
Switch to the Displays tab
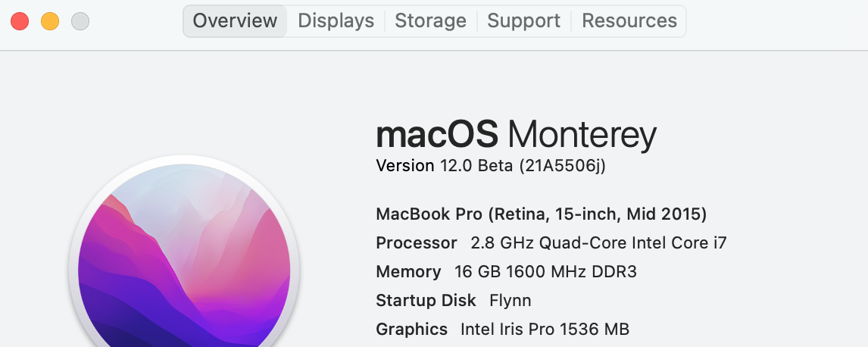coord(336,21)
